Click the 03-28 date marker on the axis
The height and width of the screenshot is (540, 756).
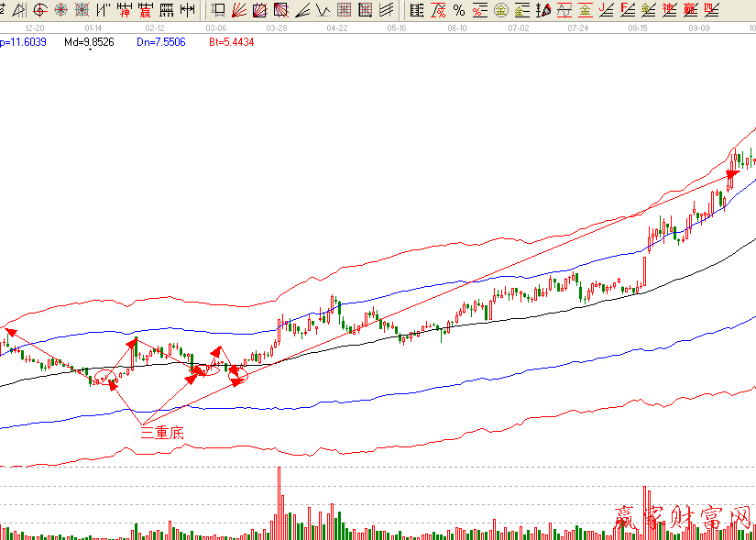(x=276, y=28)
